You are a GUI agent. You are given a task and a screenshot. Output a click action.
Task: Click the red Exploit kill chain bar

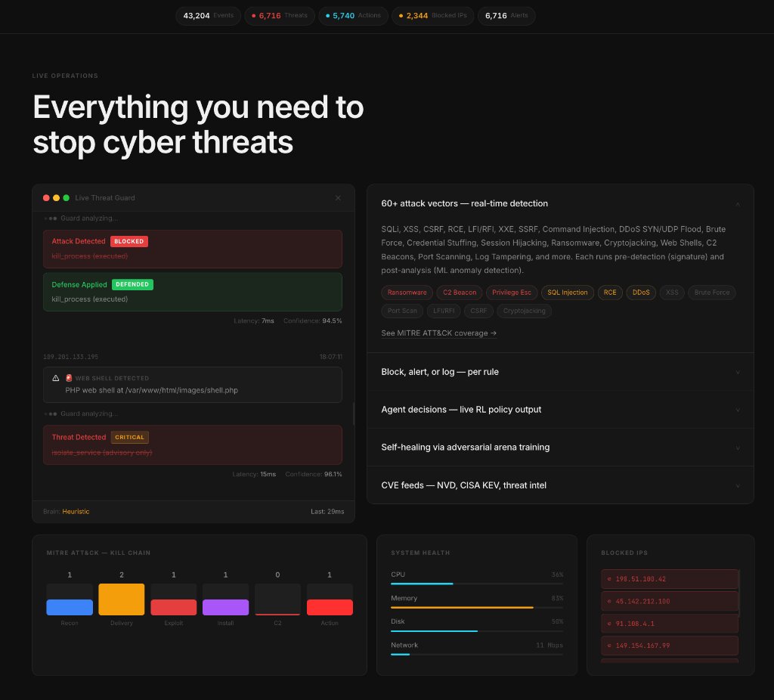point(174,607)
